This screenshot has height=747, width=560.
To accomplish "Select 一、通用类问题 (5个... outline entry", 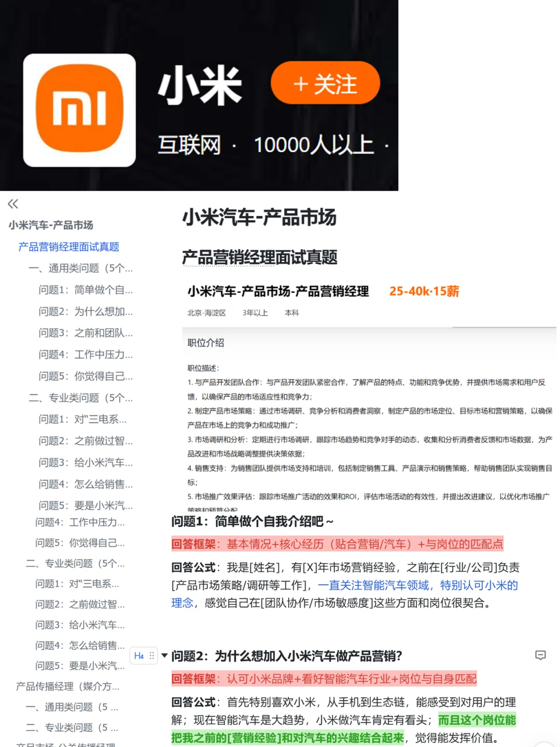I will [81, 268].
